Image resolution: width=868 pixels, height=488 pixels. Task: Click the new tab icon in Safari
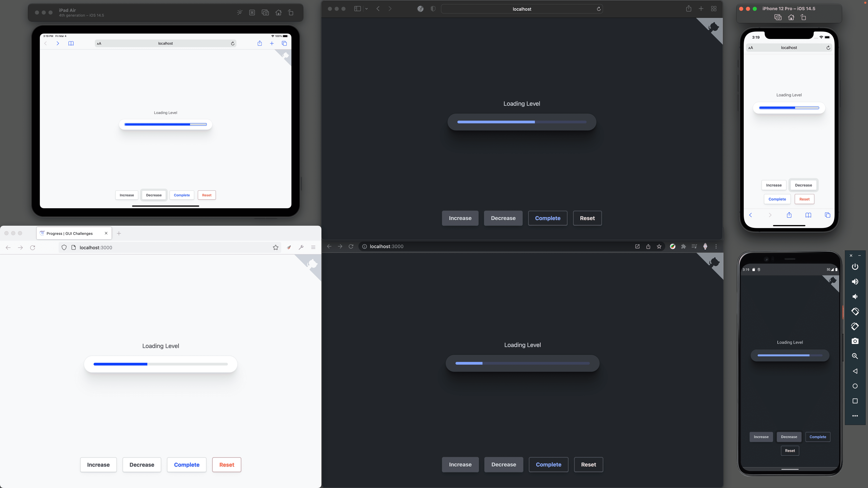pyautogui.click(x=701, y=8)
